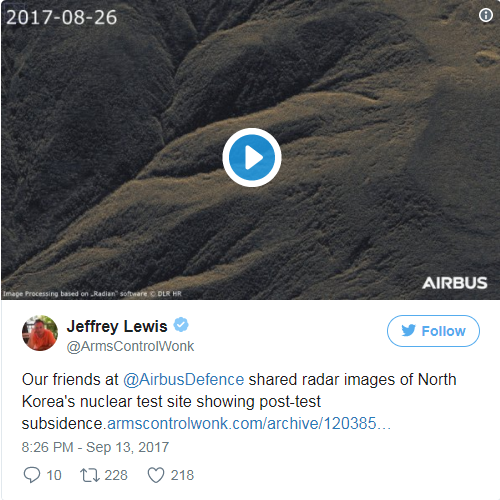The height and width of the screenshot is (500, 500).
Task: Open the 10 replies count
Action: (x=54, y=475)
